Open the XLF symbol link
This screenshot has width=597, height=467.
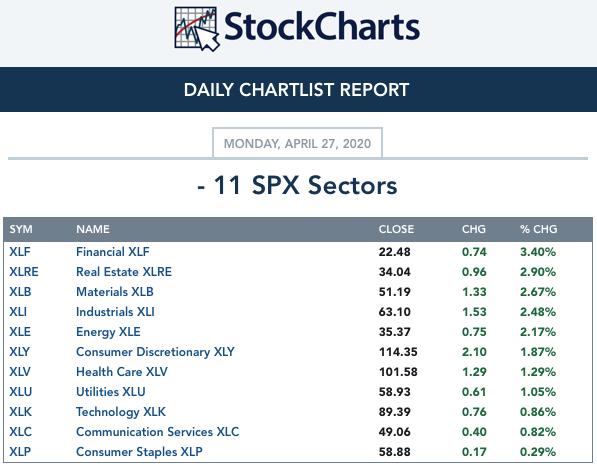pos(20,252)
